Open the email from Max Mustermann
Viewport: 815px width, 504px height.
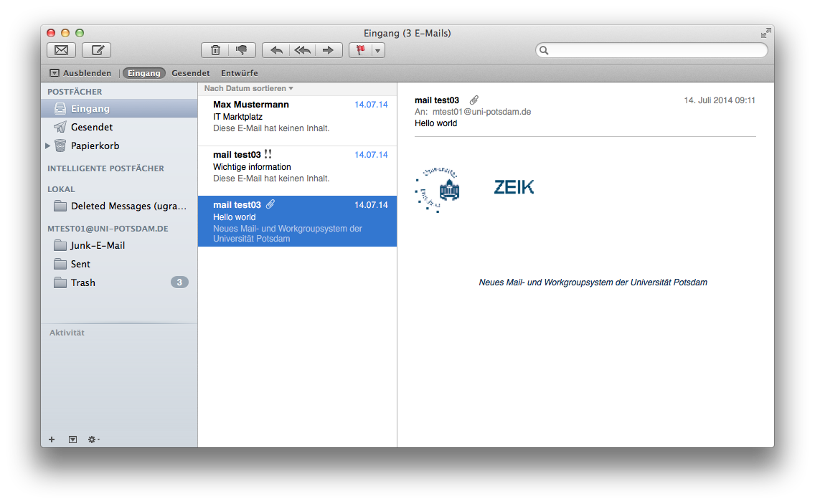(297, 116)
